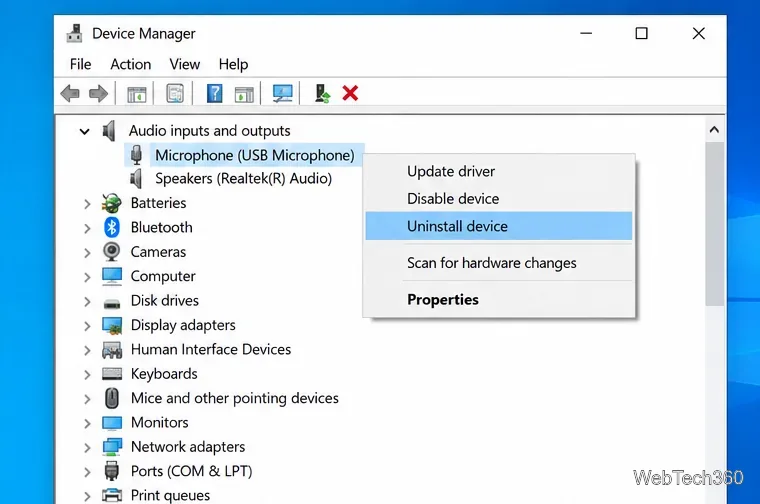760x504 pixels.
Task: Click the Bluetooth category icon
Action: 111,227
